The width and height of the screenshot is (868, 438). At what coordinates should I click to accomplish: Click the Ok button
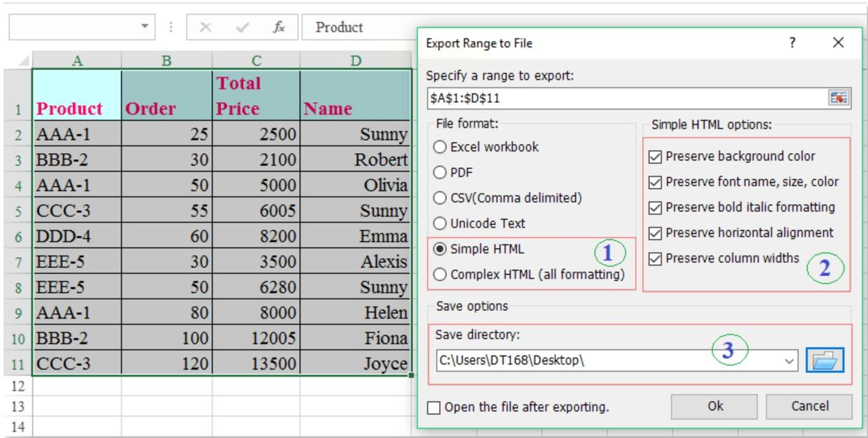coord(714,407)
